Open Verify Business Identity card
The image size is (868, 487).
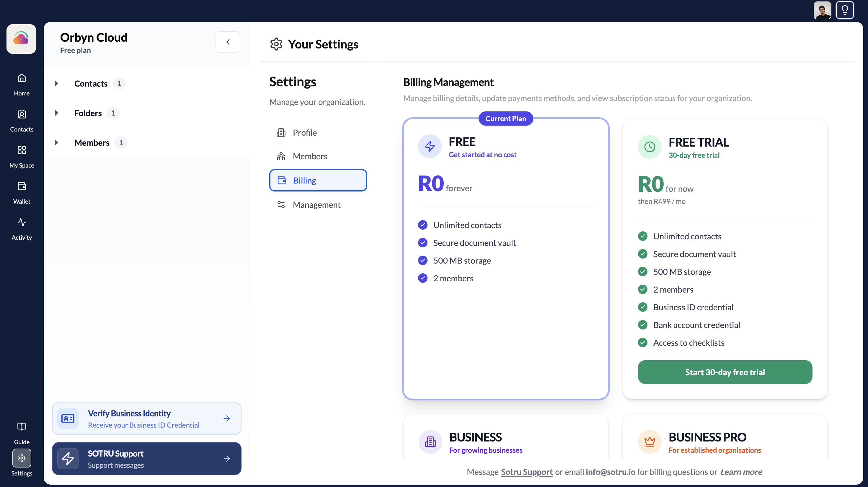146,418
